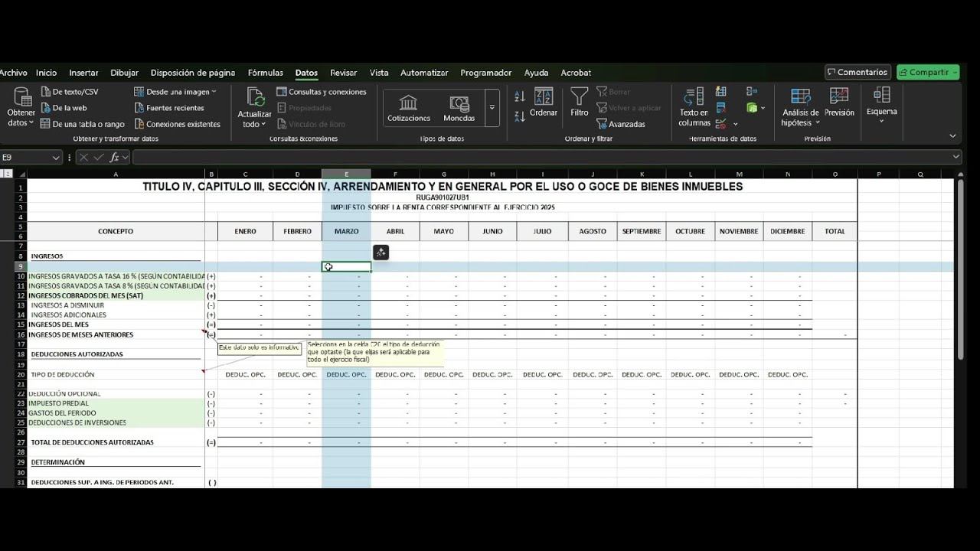Screen dimensions: 980x551
Task: Select the MARZO header cell
Action: 346,231
